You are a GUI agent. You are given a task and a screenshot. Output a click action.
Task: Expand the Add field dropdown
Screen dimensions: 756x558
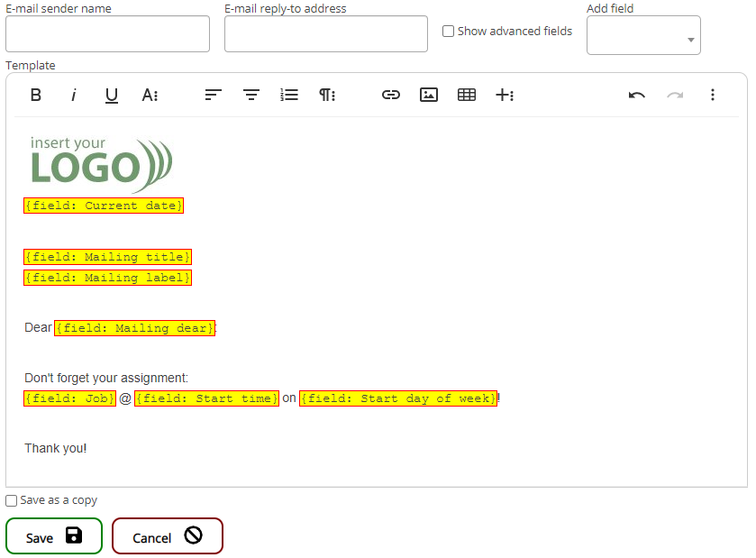(x=643, y=35)
